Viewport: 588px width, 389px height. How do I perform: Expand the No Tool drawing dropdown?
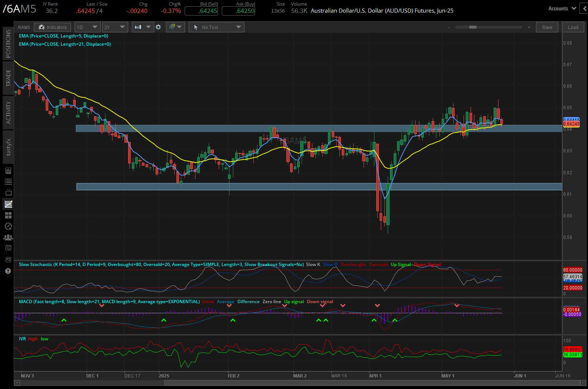[x=216, y=27]
